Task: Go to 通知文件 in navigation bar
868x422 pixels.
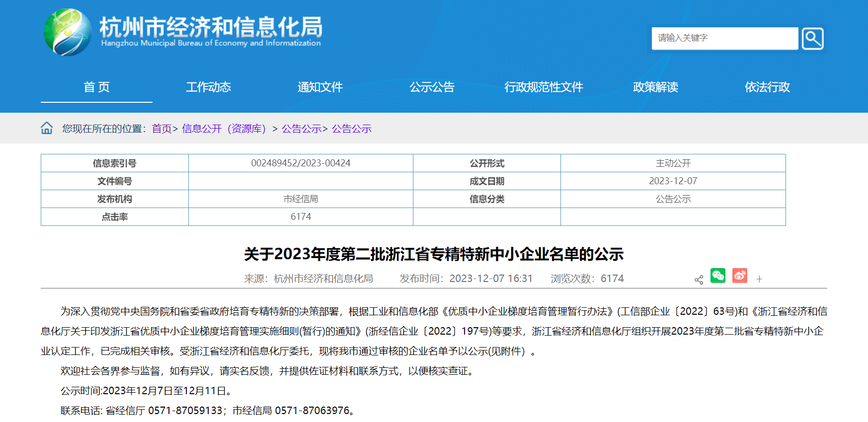Action: (320, 87)
